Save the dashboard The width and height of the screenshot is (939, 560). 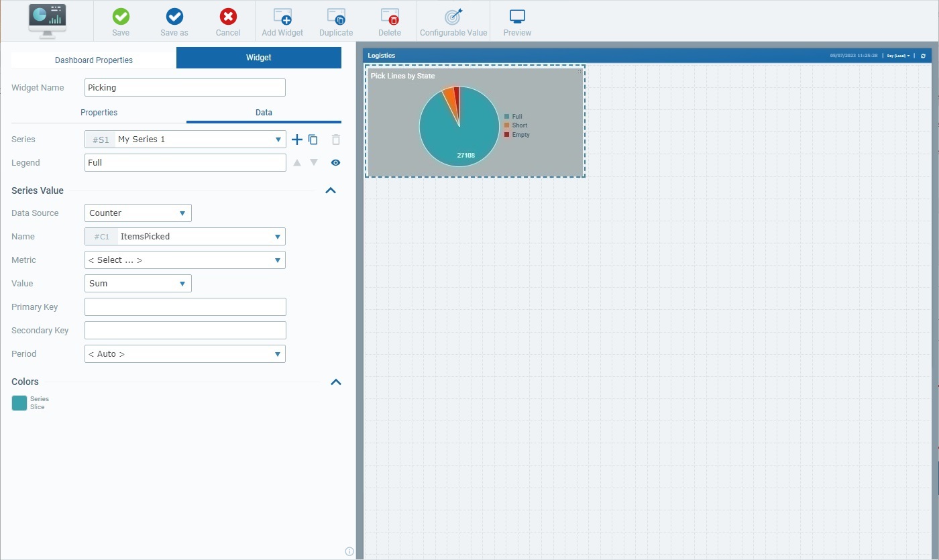tap(121, 20)
